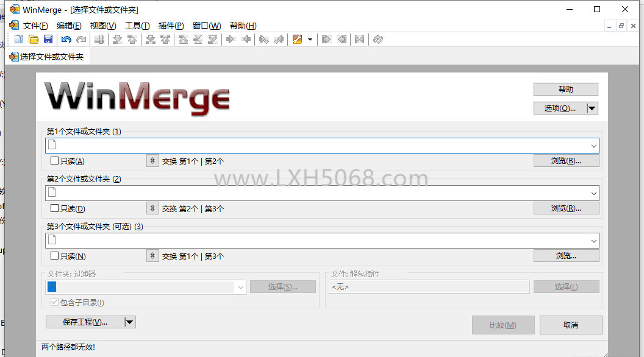Open the 窗口(W) menu
This screenshot has width=644, height=357.
coord(207,26)
